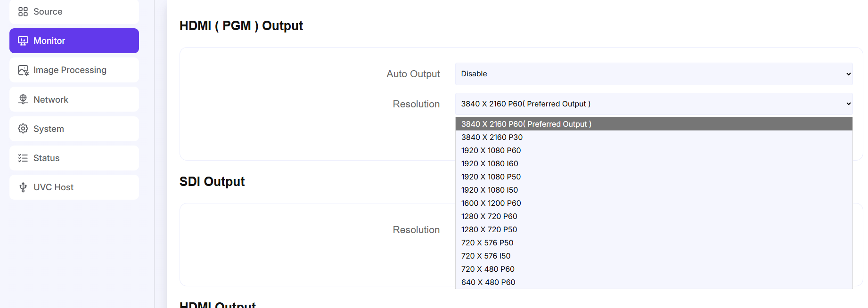
Task: Collapse the HDMI PGM Resolution dropdown
Action: point(654,104)
